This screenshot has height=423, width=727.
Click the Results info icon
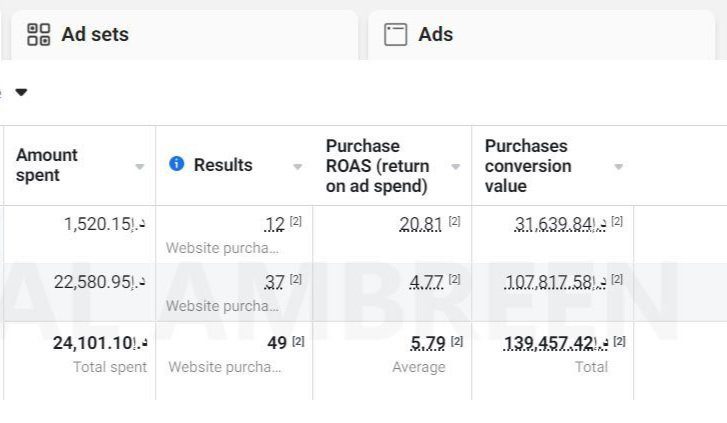click(x=177, y=164)
